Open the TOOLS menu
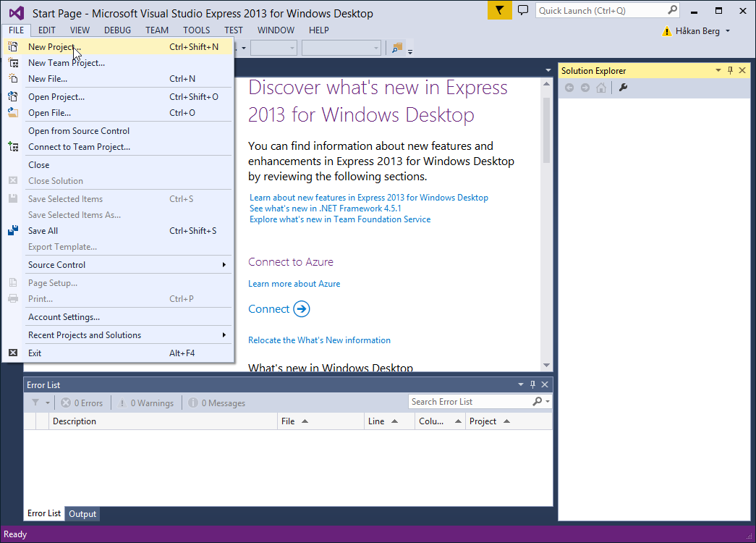 [196, 30]
